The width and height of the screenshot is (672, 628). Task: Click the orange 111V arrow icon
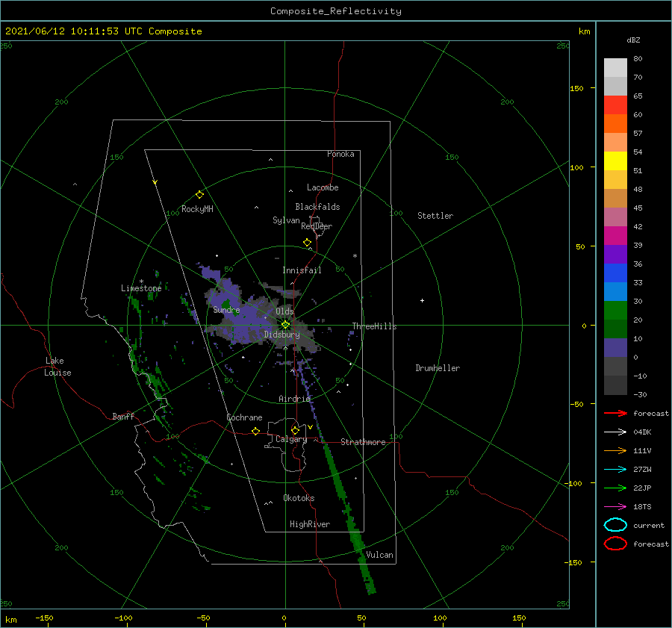615,450
